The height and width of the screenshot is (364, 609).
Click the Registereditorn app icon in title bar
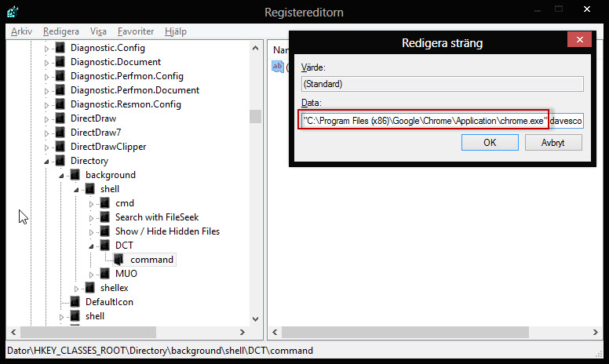tap(13, 12)
